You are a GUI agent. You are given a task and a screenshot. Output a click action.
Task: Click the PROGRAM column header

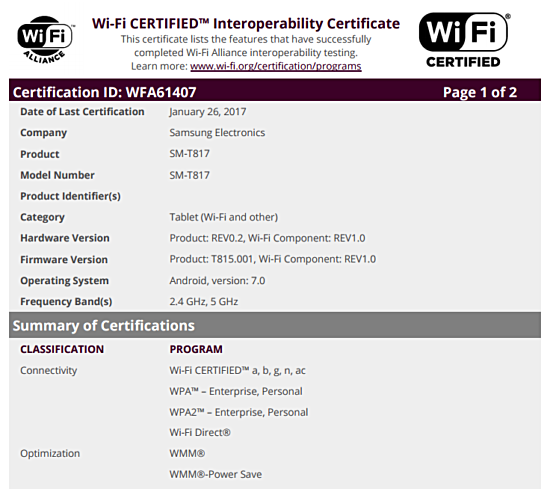196,349
